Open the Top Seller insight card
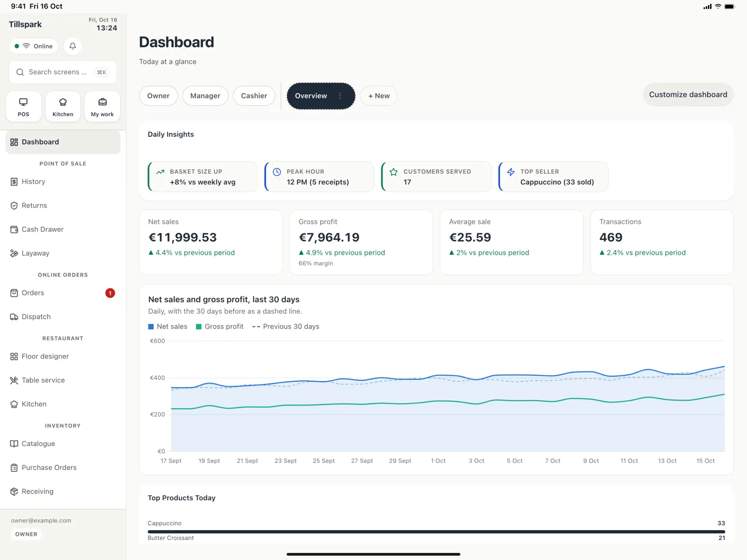747x560 pixels. click(x=553, y=177)
